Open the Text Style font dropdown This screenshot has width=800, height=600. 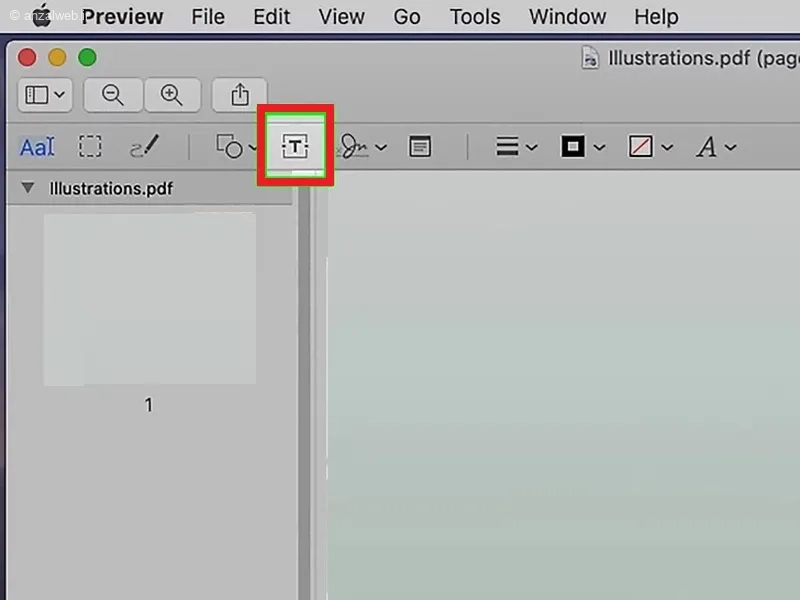(716, 147)
